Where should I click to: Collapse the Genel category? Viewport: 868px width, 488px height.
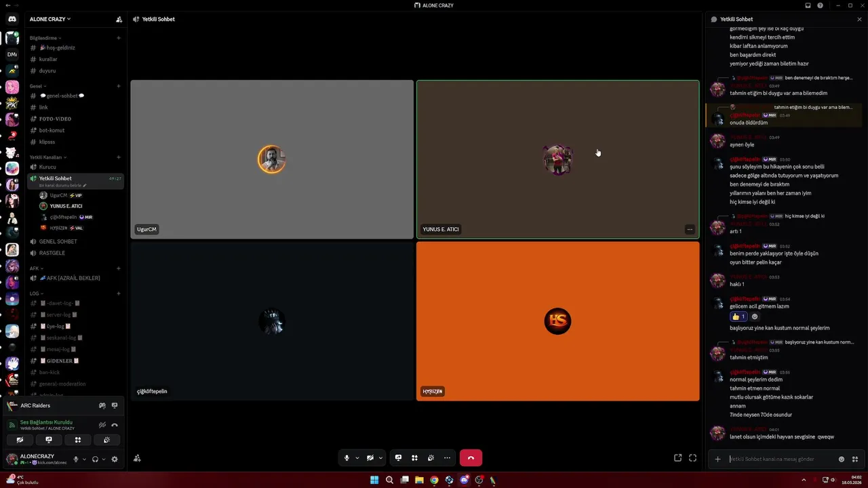point(38,86)
